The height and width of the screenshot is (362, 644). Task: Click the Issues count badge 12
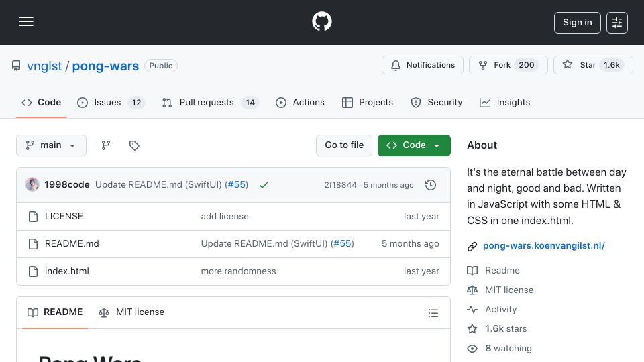click(136, 103)
